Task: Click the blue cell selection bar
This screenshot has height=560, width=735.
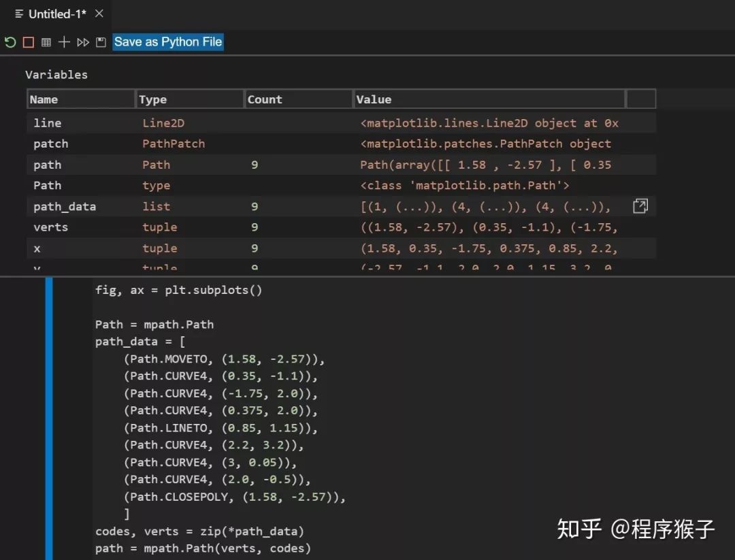Action: [x=49, y=418]
